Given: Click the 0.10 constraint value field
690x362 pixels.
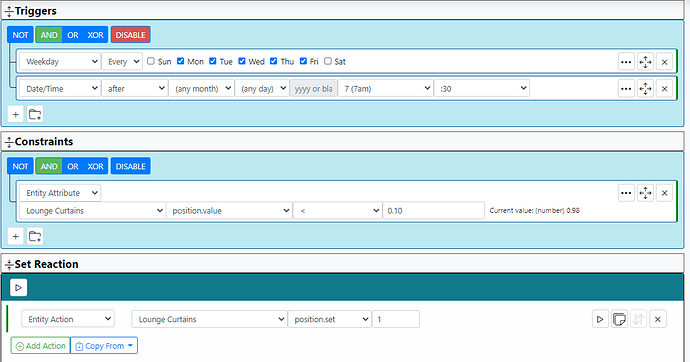Looking at the screenshot, I should 433,211.
